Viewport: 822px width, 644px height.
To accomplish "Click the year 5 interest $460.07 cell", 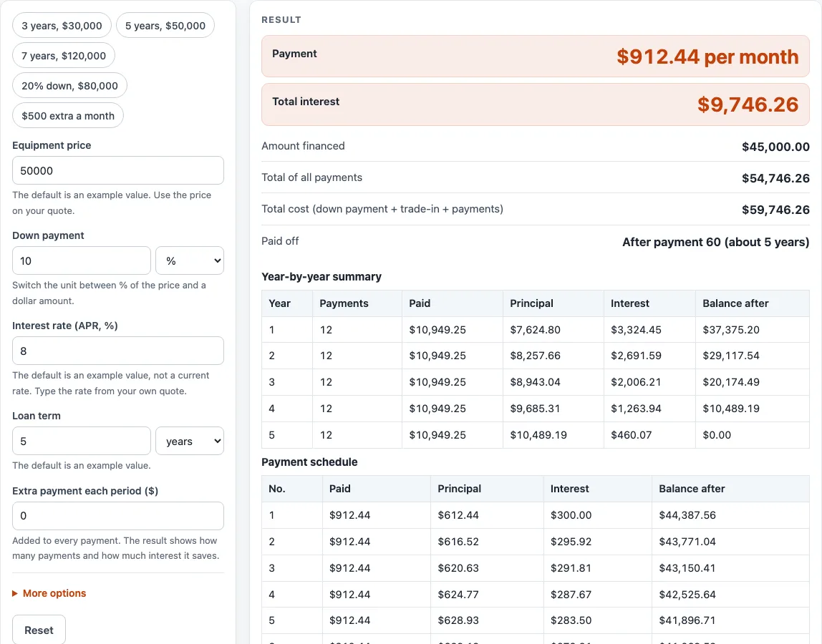I will (x=649, y=435).
